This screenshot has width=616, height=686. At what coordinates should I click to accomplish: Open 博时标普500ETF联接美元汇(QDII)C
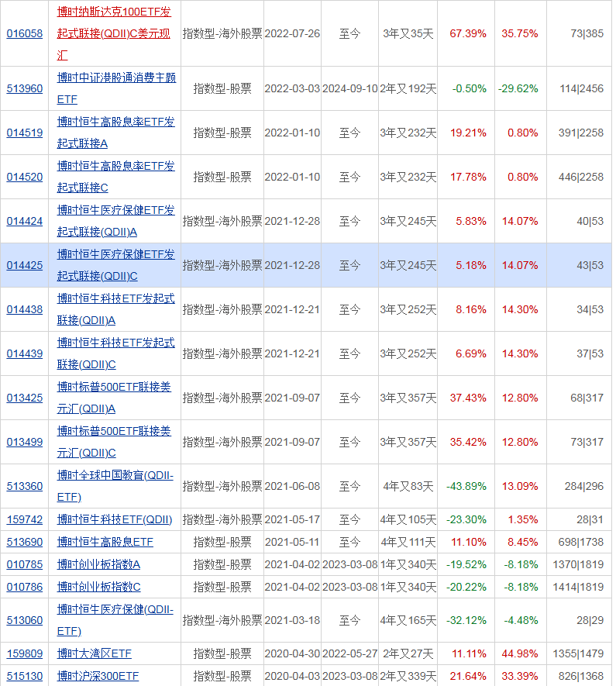[114, 443]
